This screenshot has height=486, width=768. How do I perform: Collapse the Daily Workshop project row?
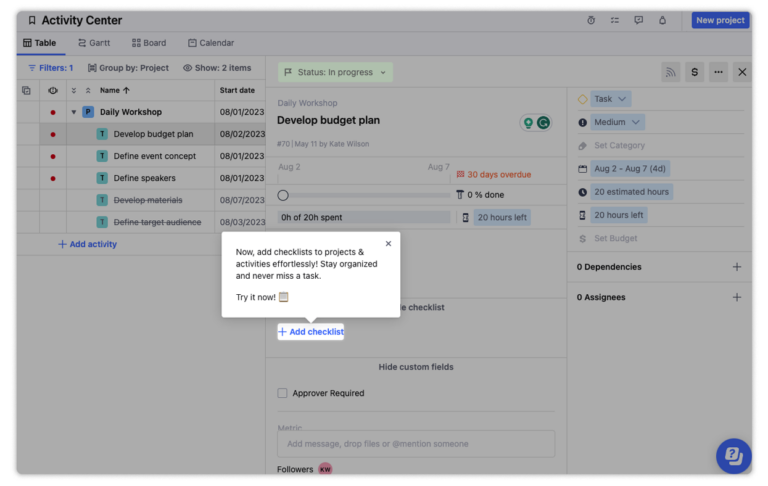pyautogui.click(x=73, y=112)
